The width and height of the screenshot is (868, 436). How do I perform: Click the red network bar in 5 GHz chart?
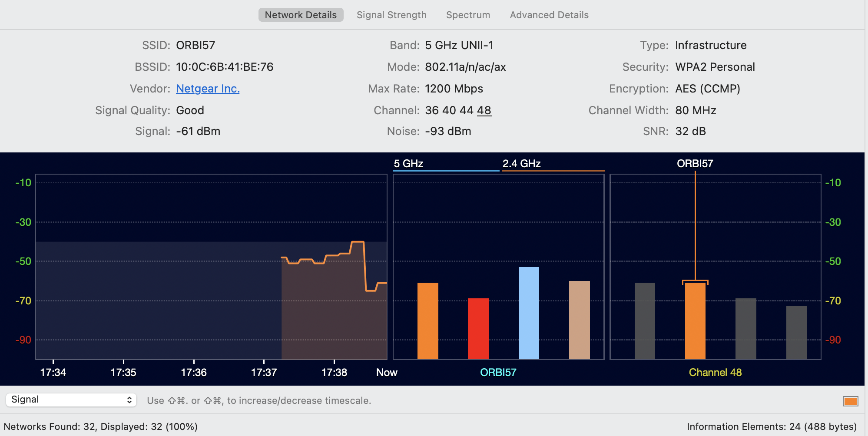click(478, 328)
